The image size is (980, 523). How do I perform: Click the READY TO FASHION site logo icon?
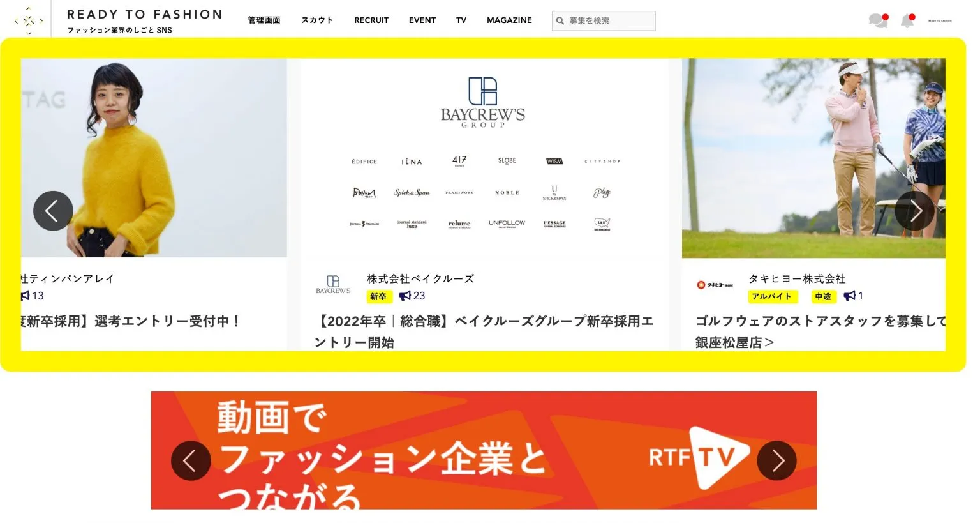pos(29,20)
